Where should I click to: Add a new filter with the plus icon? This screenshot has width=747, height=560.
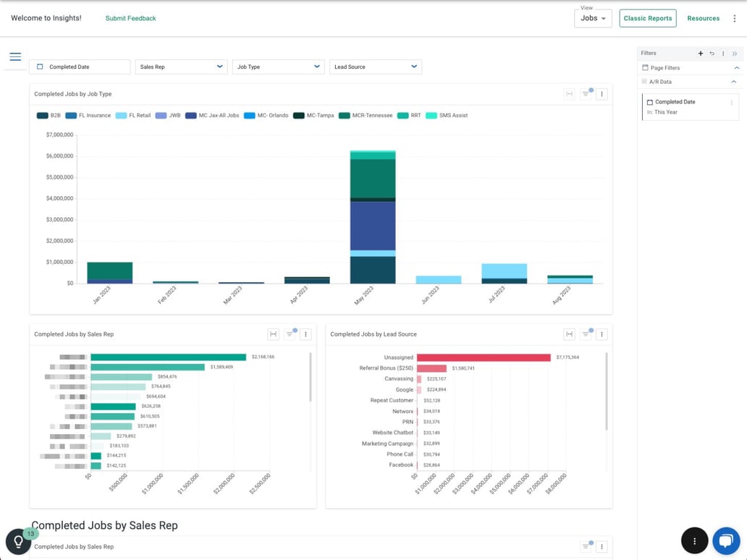click(701, 53)
